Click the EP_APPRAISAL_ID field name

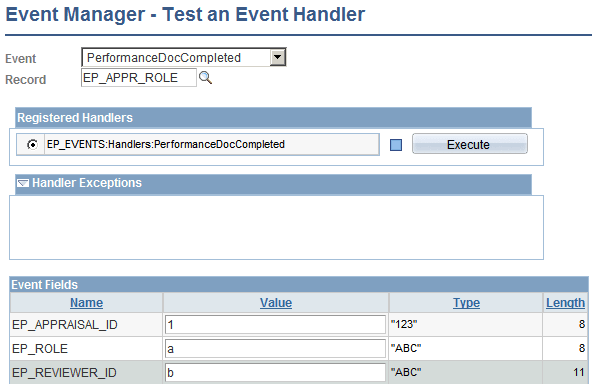[x=65, y=325]
